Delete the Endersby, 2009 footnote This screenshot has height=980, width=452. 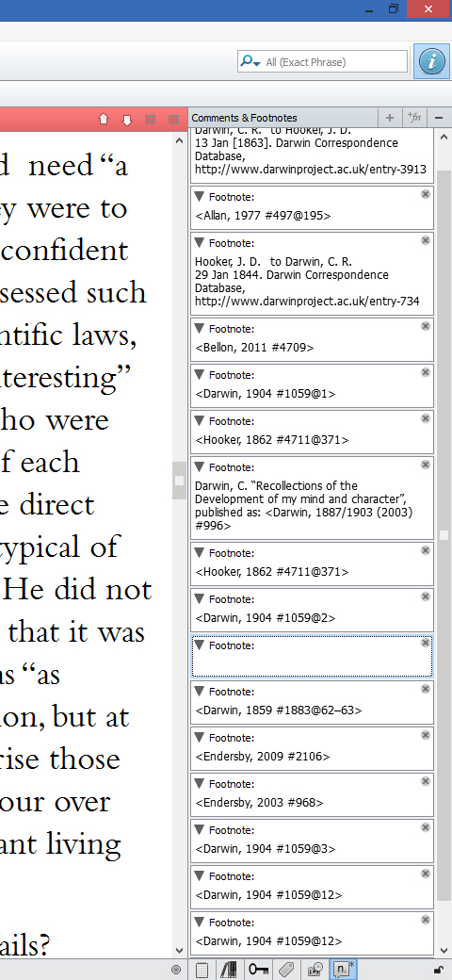426,735
